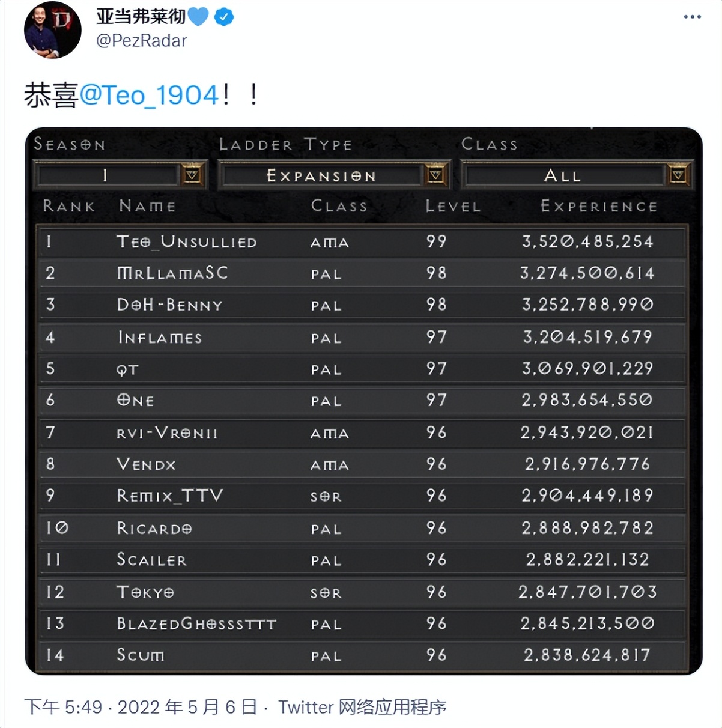Screen dimensions: 722x728
Task: Open the Ladder Type dropdown showing Expansion
Action: coord(321,174)
